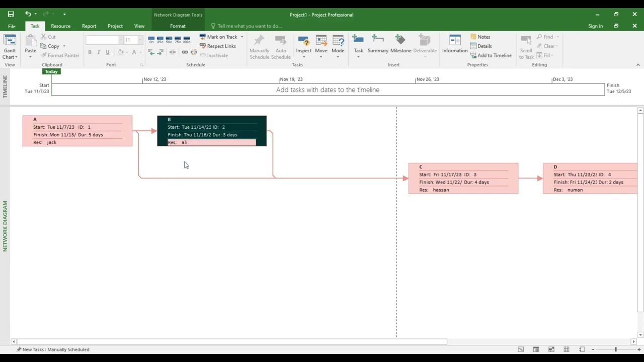Click Add to Timeline
The image size is (644, 362).
pos(491,55)
